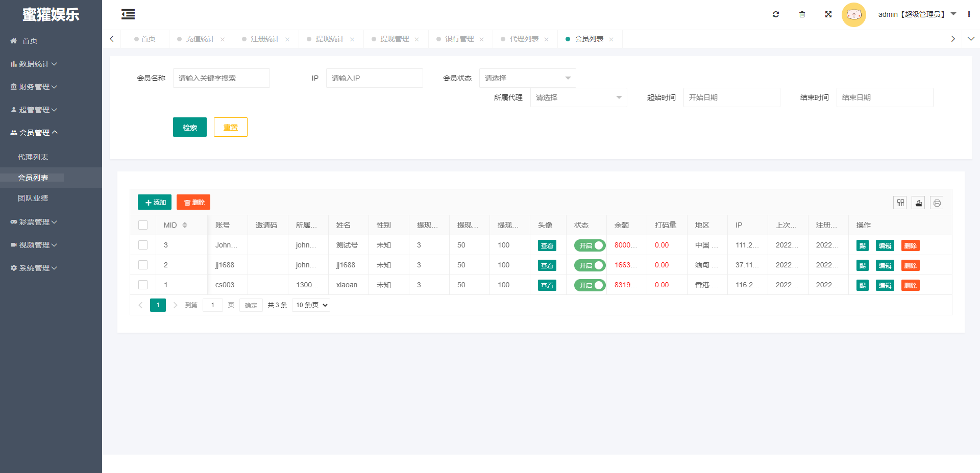The image size is (980, 473).
Task: Open the trash/clear cache icon at top right
Action: tap(802, 14)
